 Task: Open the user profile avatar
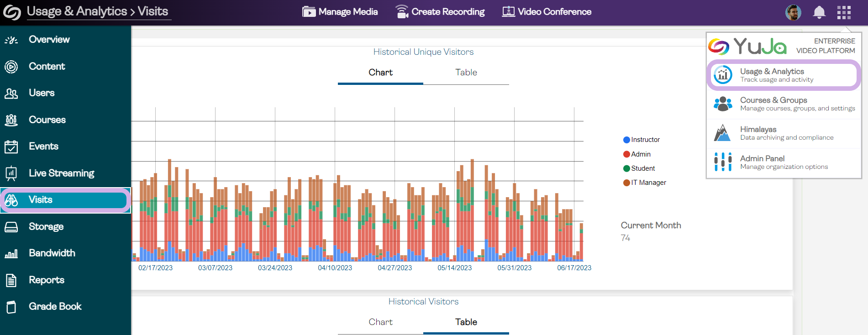(793, 12)
